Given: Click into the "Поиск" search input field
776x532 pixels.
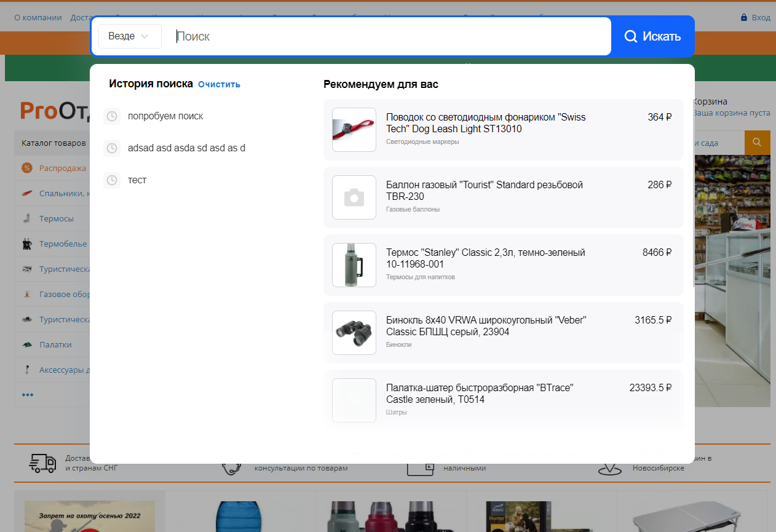Looking at the screenshot, I should 387,36.
